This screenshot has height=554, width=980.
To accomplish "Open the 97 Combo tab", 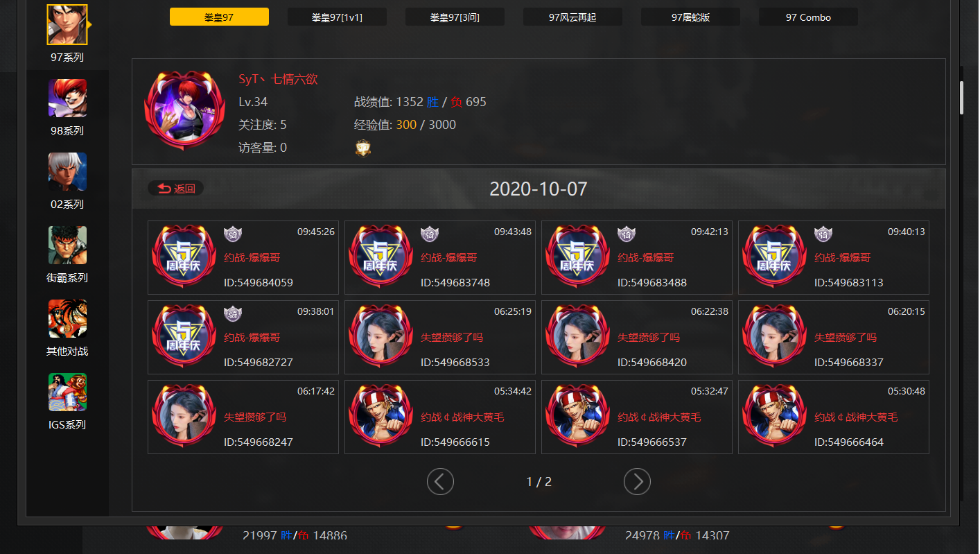I will pyautogui.click(x=808, y=17).
